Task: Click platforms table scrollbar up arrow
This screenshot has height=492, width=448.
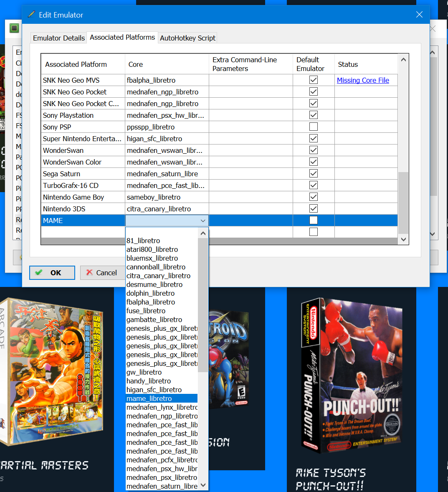Action: (x=403, y=60)
